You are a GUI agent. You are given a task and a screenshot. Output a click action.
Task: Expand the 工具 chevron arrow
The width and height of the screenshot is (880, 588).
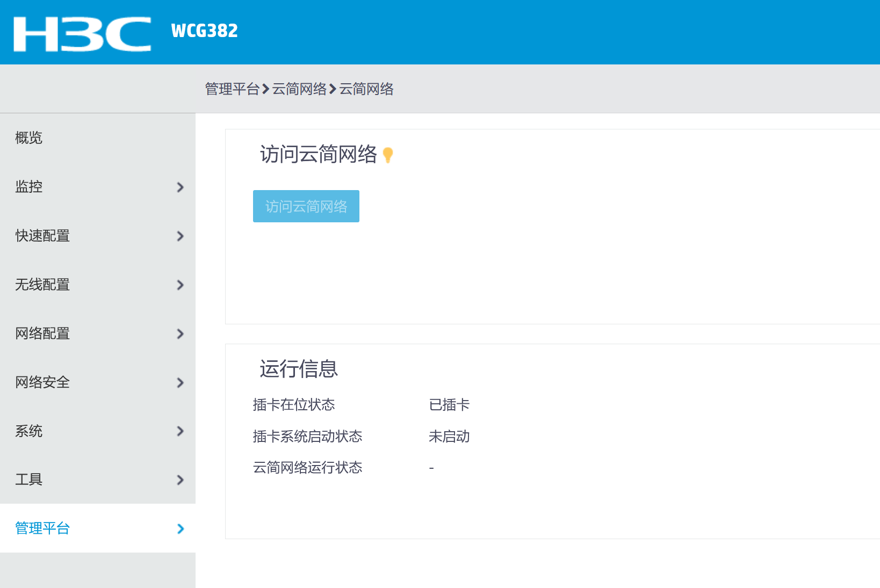(x=181, y=480)
